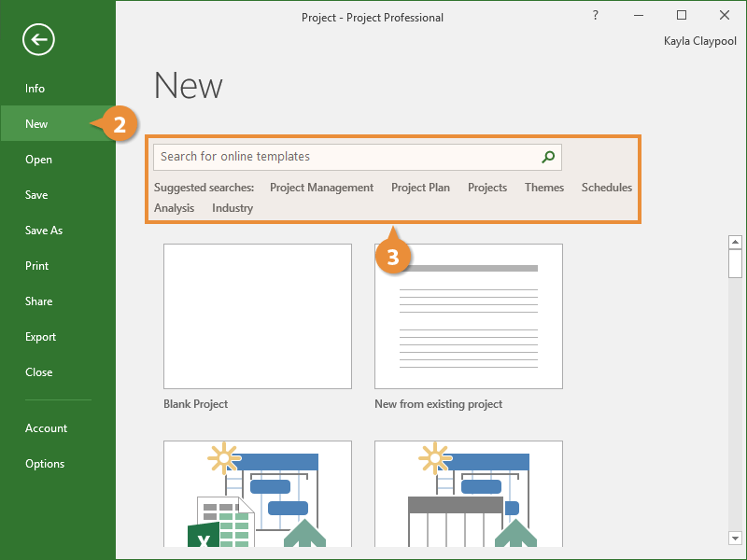Open the Help question mark icon
Screen dimensions: 747x560
596,16
